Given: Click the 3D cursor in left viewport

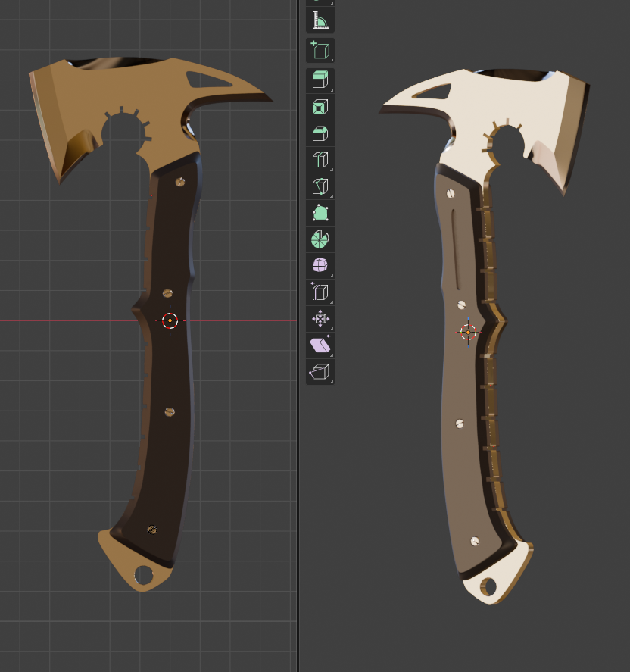Looking at the screenshot, I should (170, 320).
